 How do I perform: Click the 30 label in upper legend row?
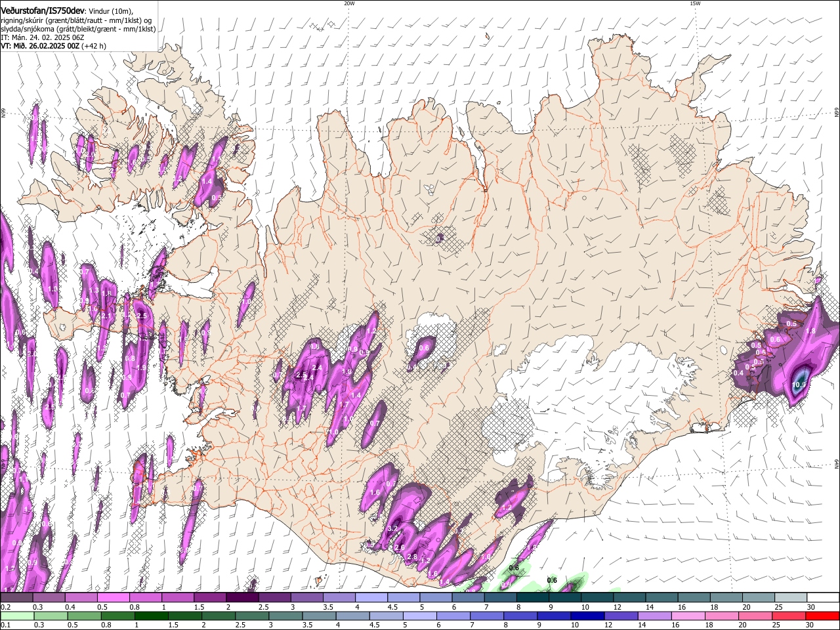810,608
